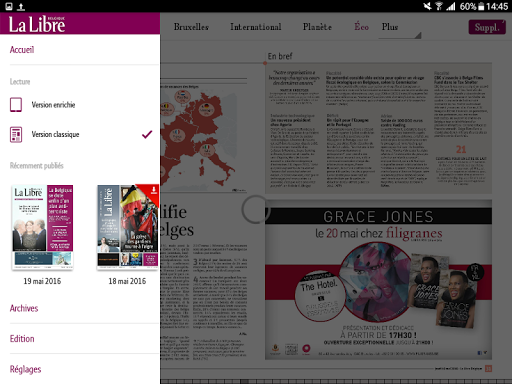
Task: Select the Version enrichie tablet icon
Action: [x=16, y=105]
